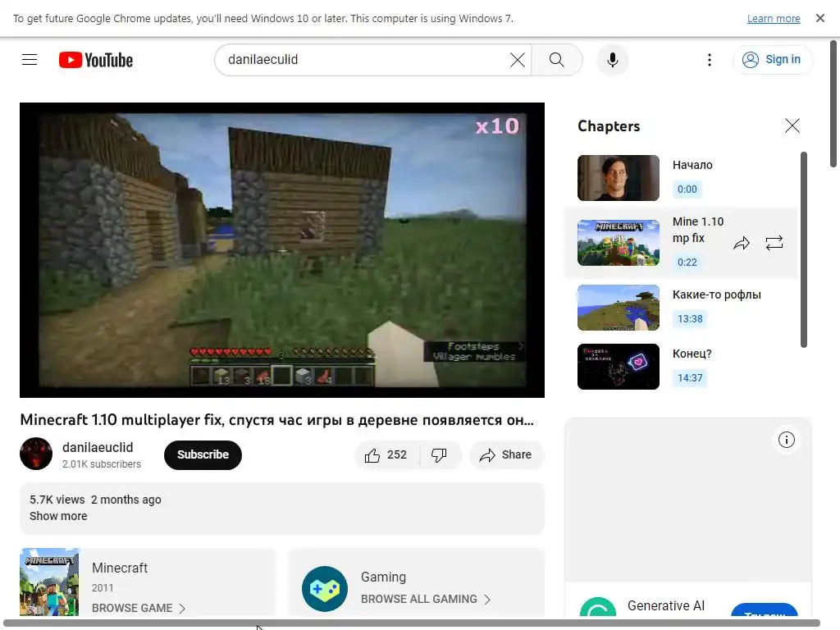Open the Начало chapter thumbnail

coord(619,178)
